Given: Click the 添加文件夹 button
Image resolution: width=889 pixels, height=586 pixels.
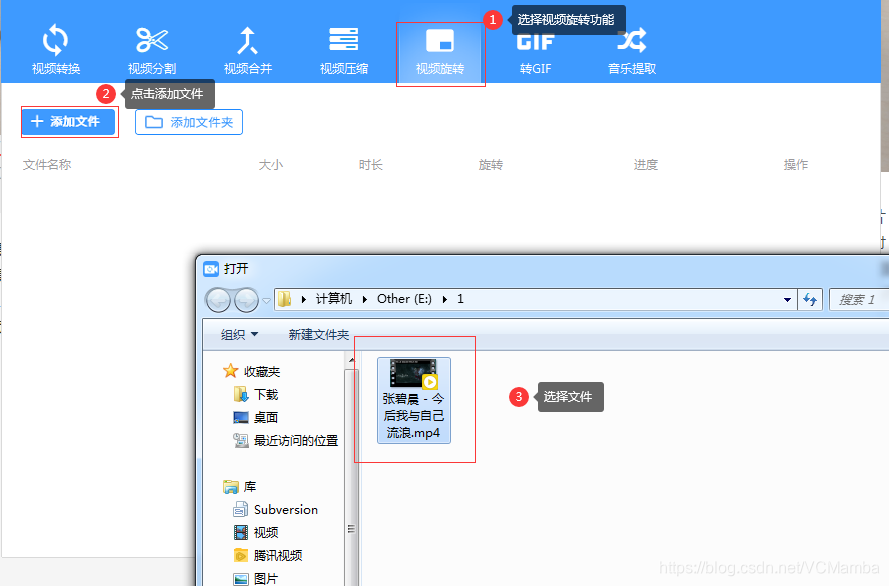Looking at the screenshot, I should click(189, 122).
